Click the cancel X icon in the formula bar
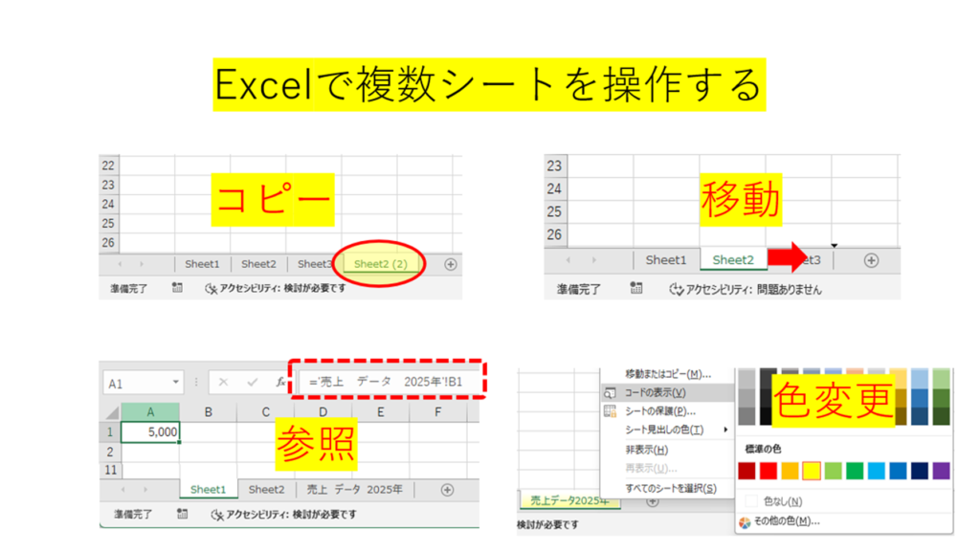The width and height of the screenshot is (980, 552). click(223, 383)
